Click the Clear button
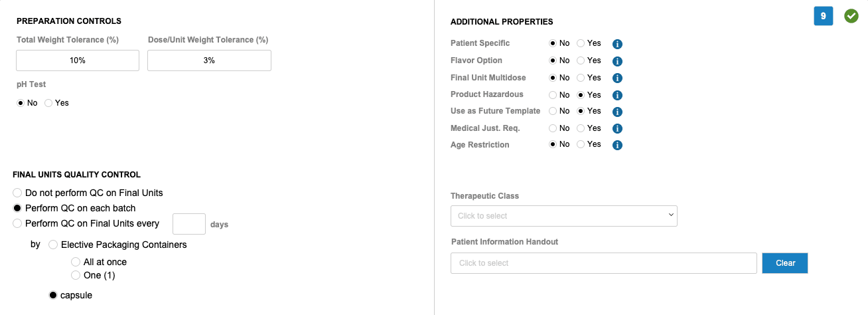The width and height of the screenshot is (868, 315). click(x=785, y=263)
